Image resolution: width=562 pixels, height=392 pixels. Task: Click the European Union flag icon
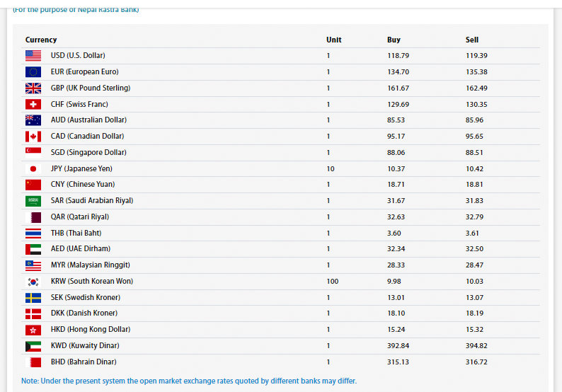tap(33, 71)
